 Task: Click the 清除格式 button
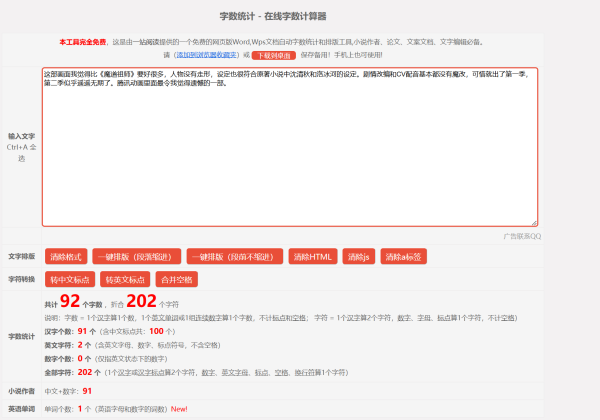click(x=66, y=256)
